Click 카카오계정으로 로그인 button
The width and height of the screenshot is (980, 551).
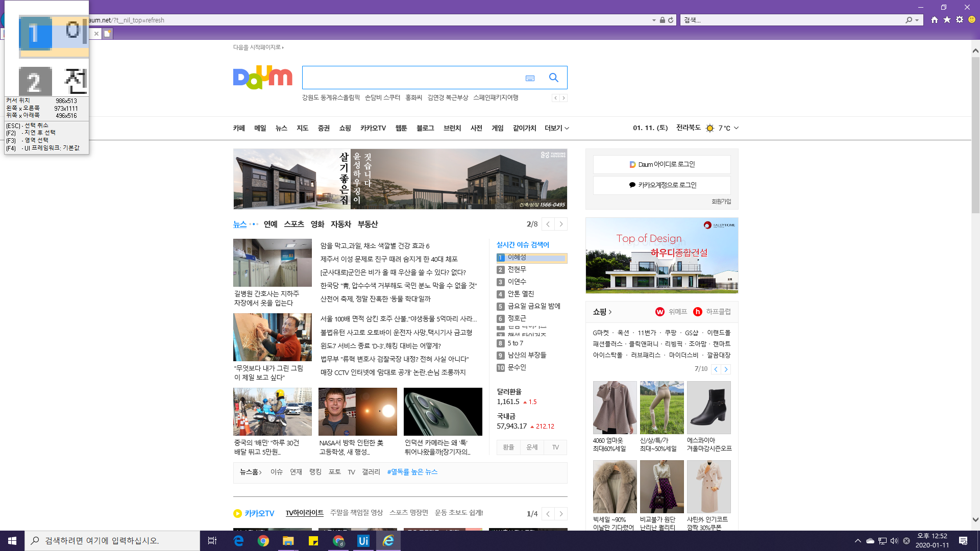coord(661,185)
